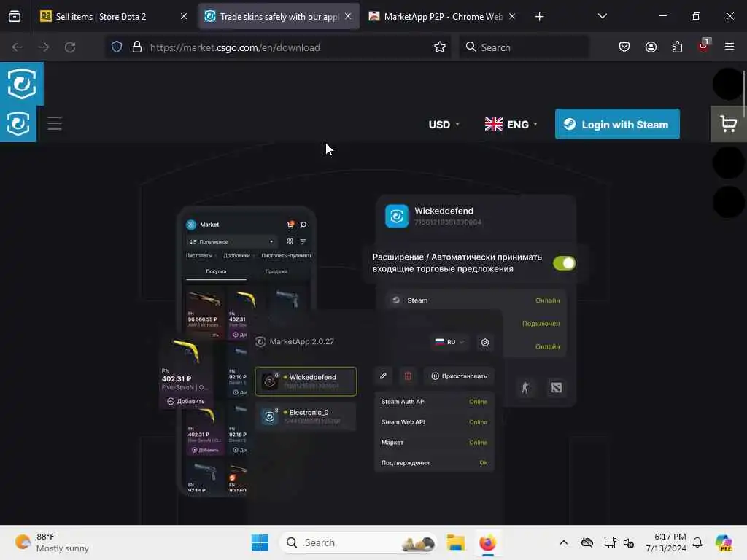The image size is (747, 560).
Task: Expand the ENG language dropdown
Action: pos(511,125)
